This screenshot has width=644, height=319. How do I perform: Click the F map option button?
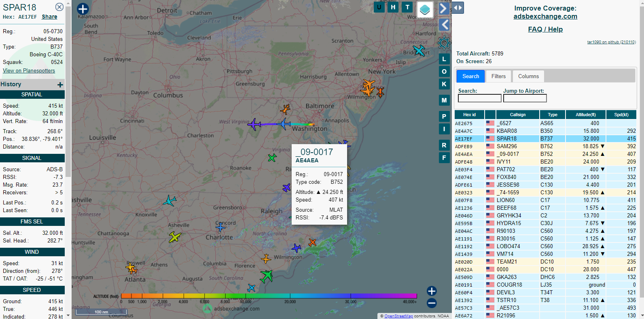click(x=444, y=158)
